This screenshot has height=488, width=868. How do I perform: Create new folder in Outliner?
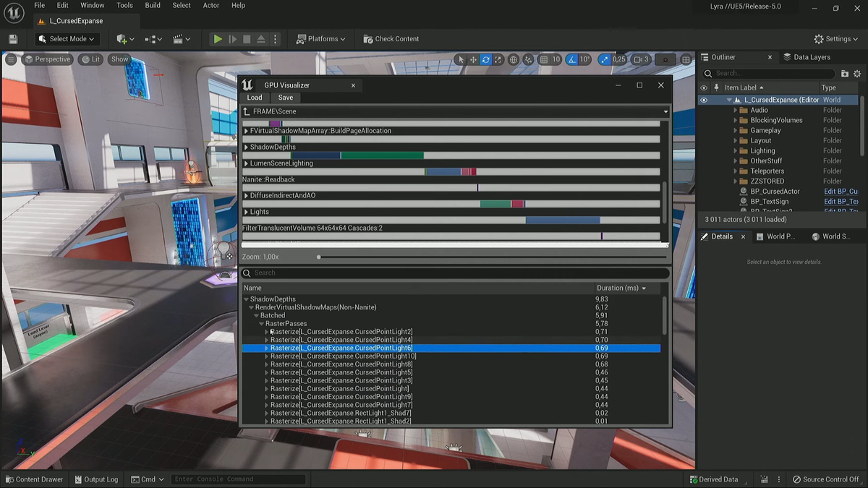point(845,73)
